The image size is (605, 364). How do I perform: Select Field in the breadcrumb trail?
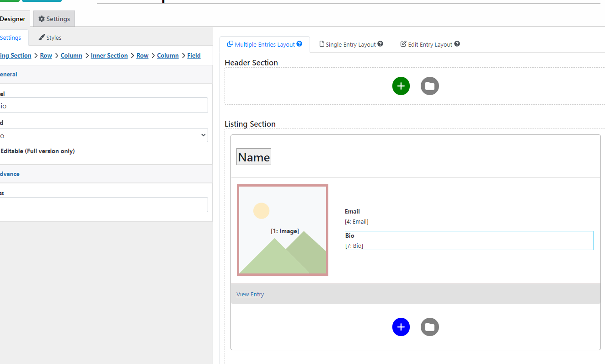(x=194, y=55)
